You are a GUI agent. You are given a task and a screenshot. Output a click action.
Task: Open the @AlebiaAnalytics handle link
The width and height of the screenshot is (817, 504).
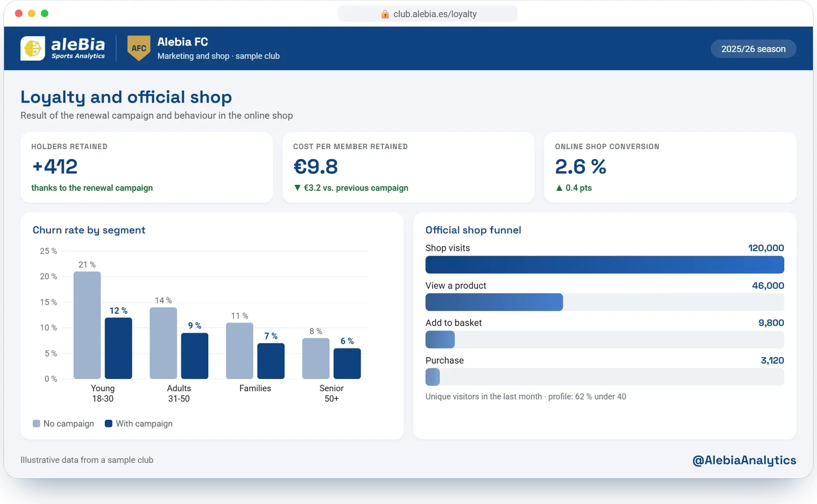pyautogui.click(x=744, y=460)
